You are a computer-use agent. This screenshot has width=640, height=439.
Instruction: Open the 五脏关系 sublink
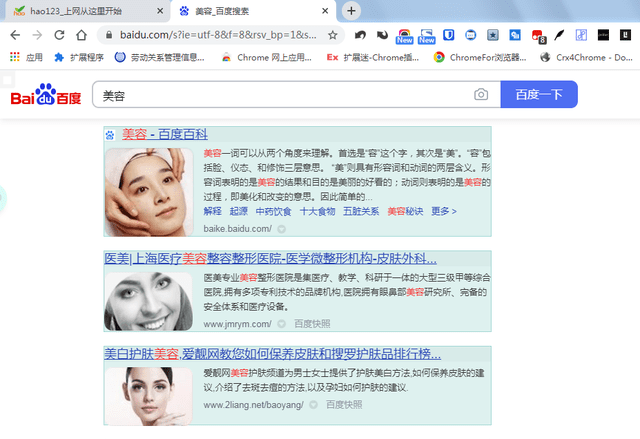click(x=361, y=211)
